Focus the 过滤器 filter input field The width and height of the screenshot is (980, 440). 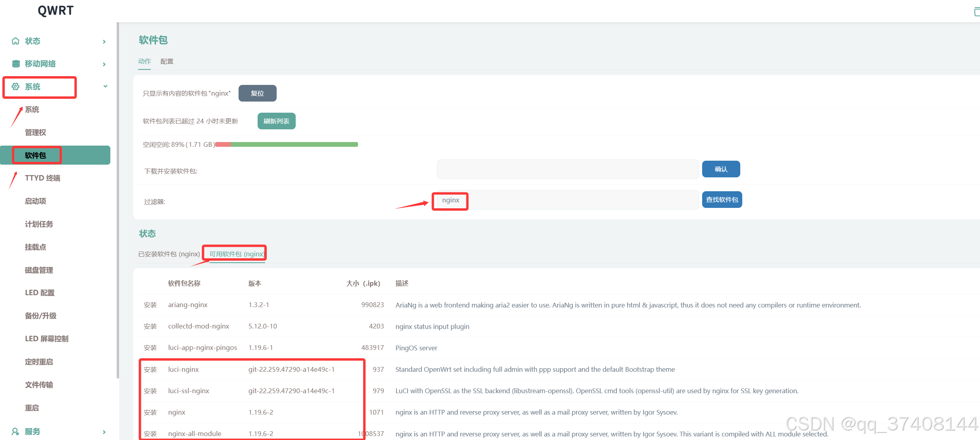tap(568, 200)
